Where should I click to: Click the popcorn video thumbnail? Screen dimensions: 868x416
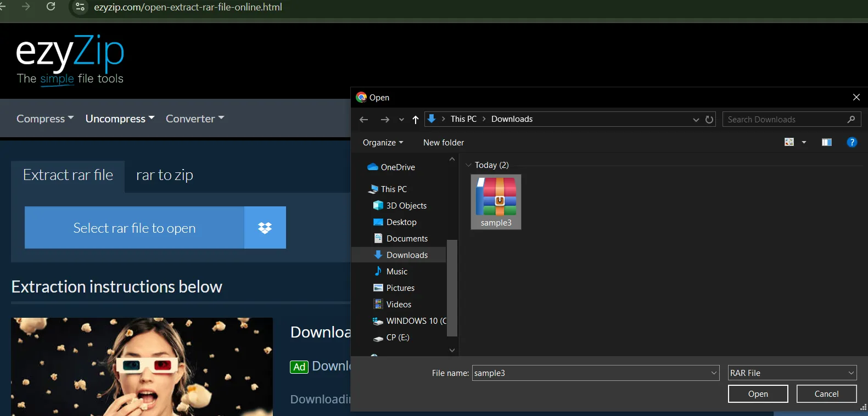click(142, 367)
